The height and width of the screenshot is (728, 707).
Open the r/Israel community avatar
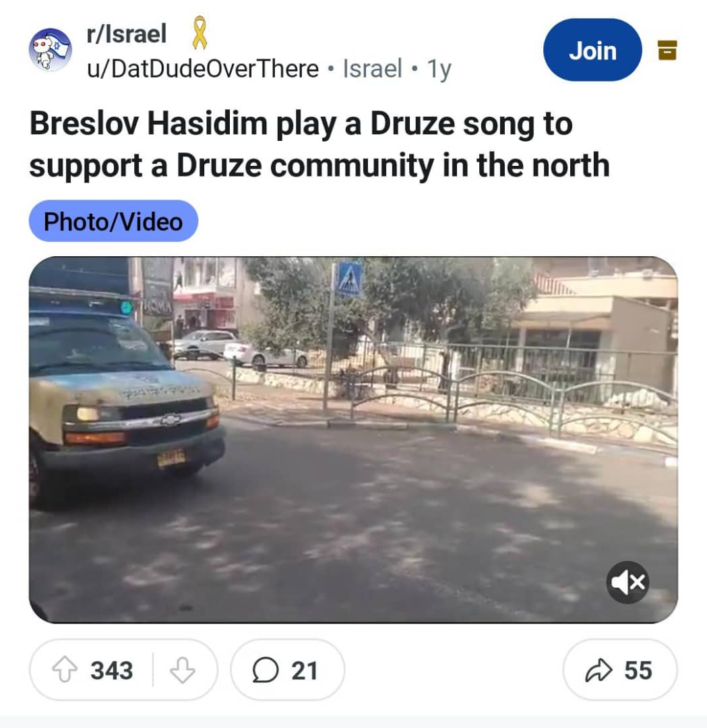51,50
